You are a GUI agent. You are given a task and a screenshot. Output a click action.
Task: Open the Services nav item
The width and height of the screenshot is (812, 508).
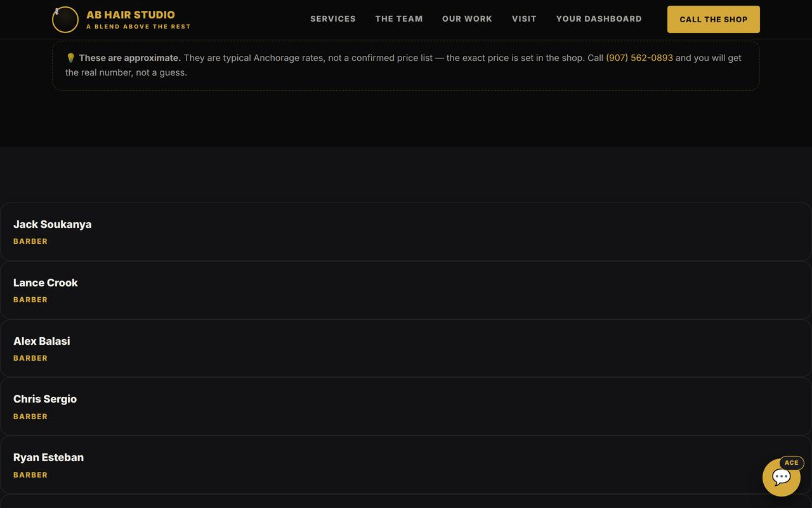[333, 19]
